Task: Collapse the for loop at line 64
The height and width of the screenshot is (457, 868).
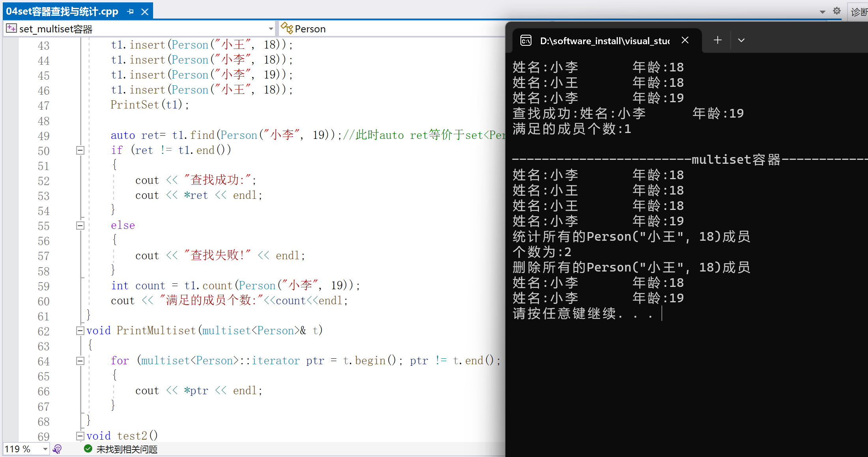Action: pos(80,361)
